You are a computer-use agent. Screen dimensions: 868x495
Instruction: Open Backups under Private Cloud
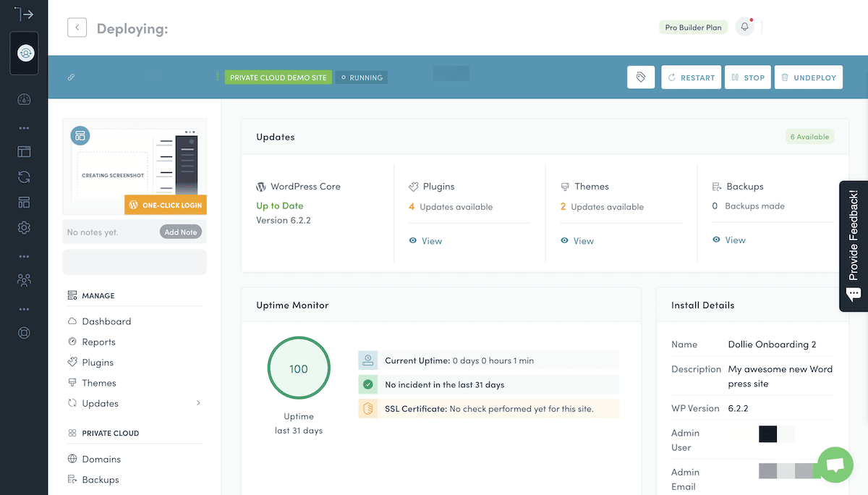(x=101, y=480)
